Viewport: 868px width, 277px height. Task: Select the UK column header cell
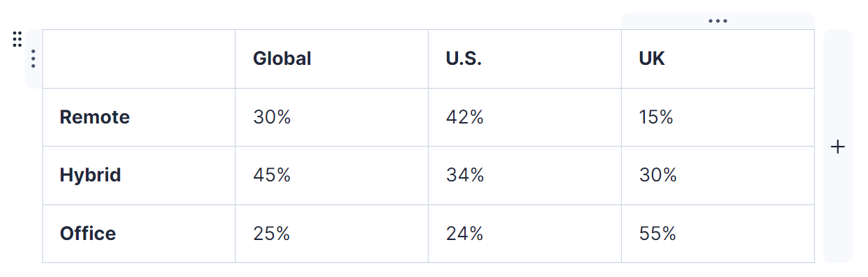click(718, 59)
